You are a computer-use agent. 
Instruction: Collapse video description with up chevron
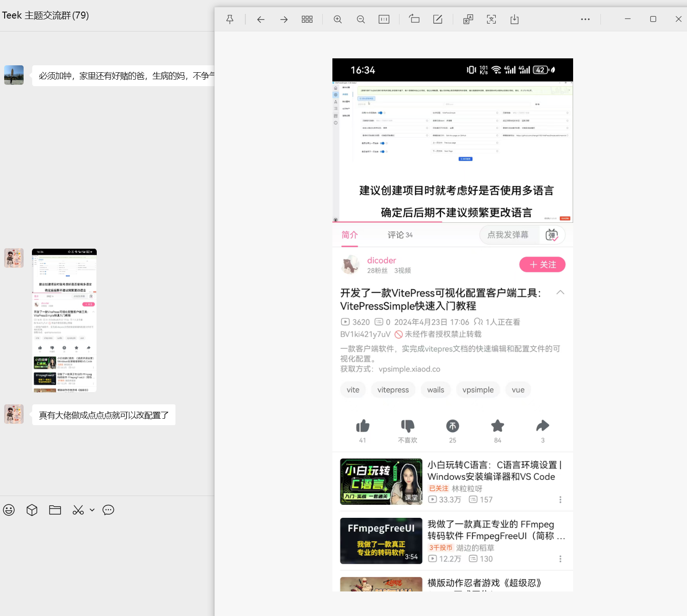click(x=560, y=292)
